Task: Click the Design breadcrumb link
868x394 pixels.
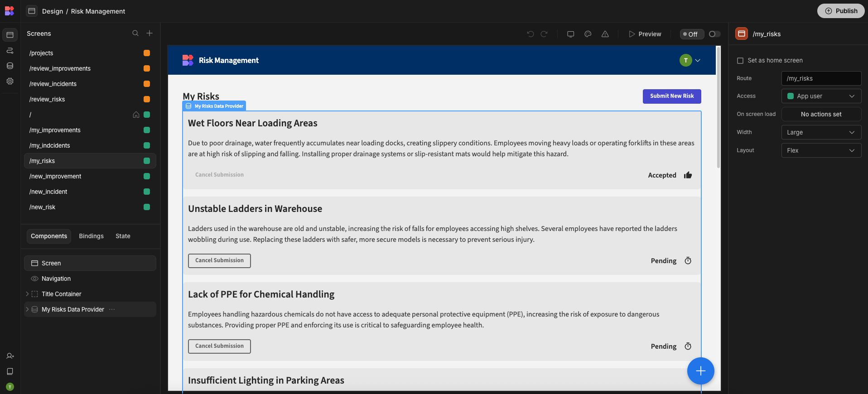Action: (53, 11)
